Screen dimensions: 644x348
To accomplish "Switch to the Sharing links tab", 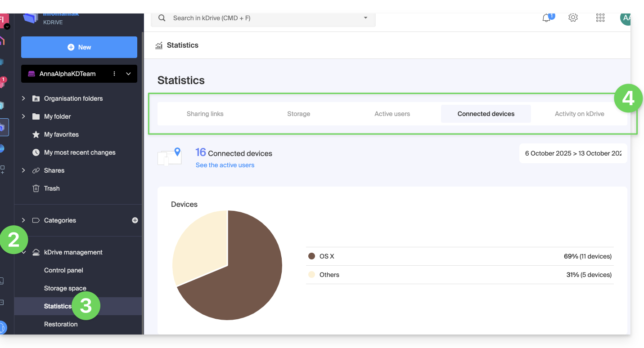I will [205, 114].
